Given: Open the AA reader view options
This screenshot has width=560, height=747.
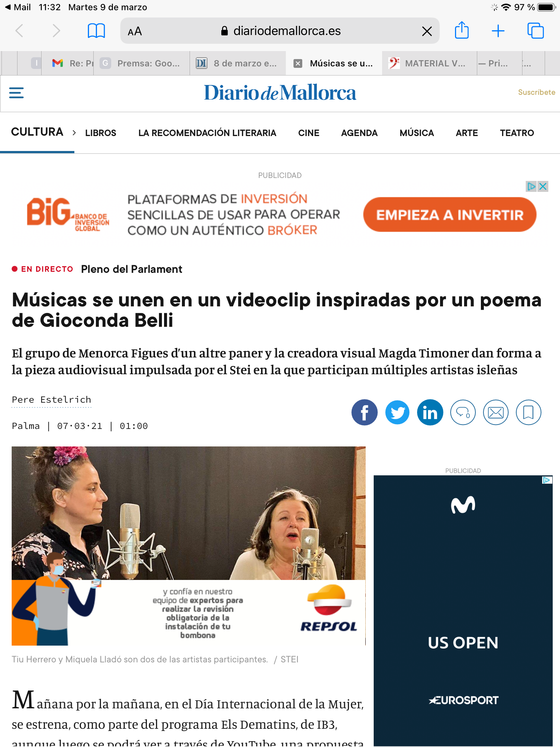Looking at the screenshot, I should (x=135, y=31).
